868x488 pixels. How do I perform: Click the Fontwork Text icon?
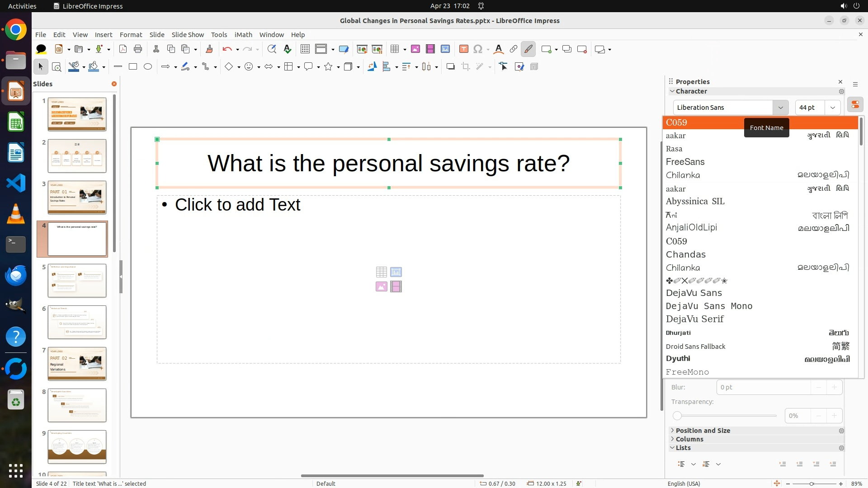point(498,49)
